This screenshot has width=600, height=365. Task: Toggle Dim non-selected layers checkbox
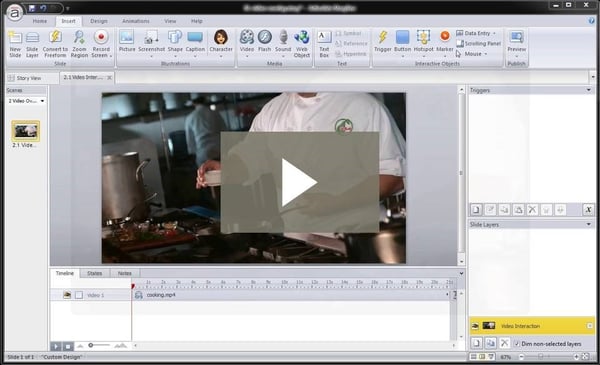(x=517, y=344)
